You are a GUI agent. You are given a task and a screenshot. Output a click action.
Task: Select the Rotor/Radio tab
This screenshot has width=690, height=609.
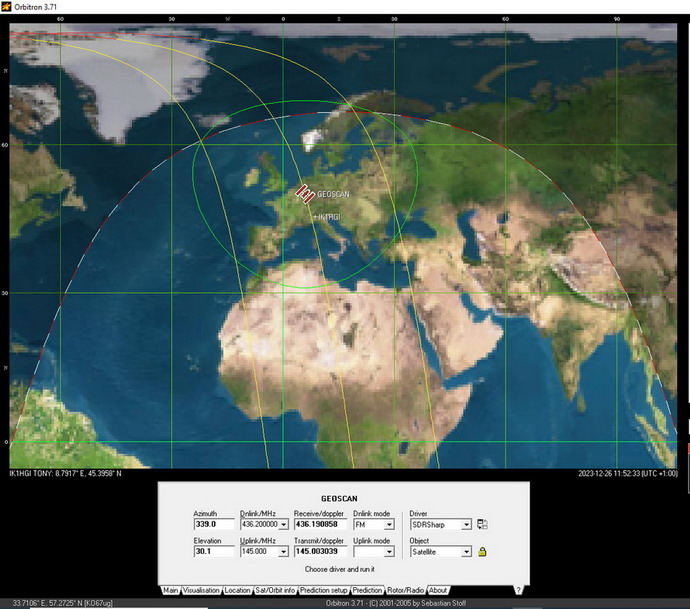pos(406,591)
